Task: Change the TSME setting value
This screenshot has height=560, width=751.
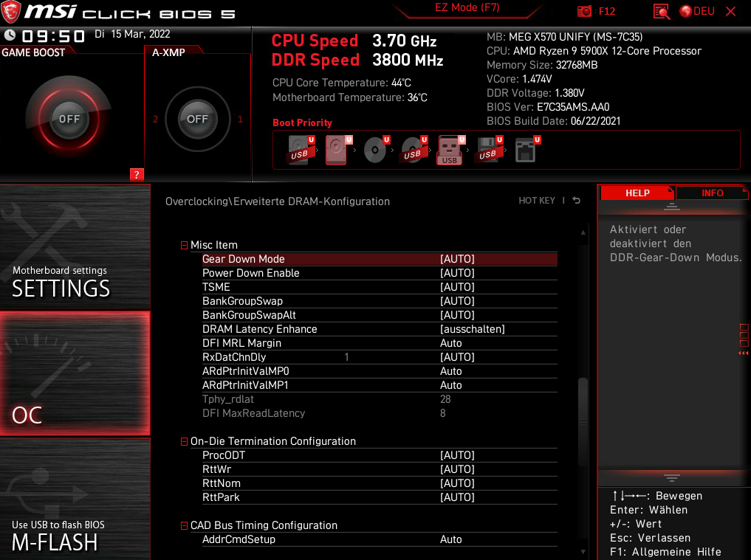Action: 457,287
